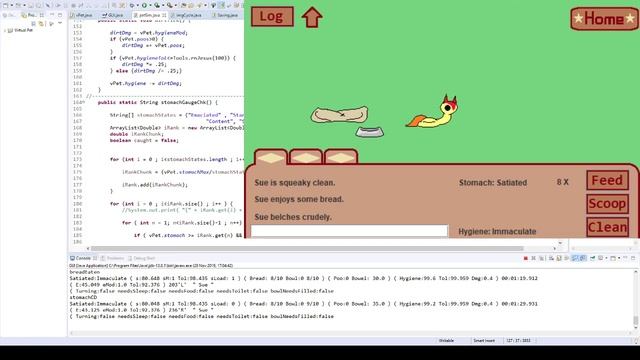Remove all terminated launches in Console
640x360 pixels.
[x=542, y=258]
